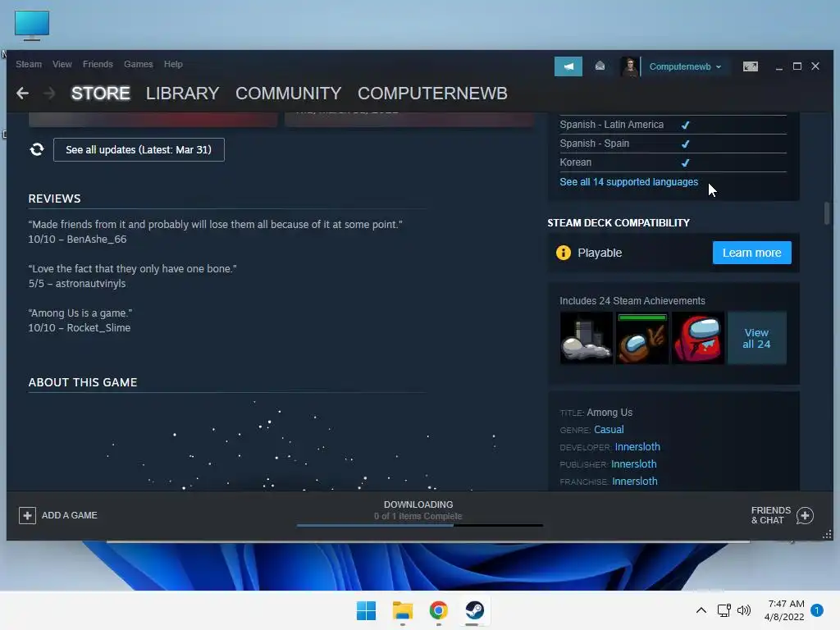
Task: Click the Spanish - Spain language row
Action: pos(673,144)
